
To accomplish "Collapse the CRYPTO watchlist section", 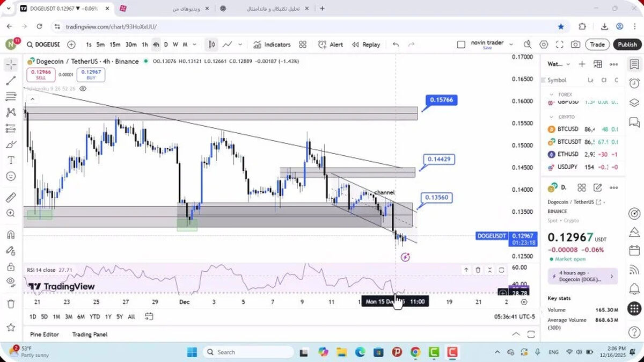I will pyautogui.click(x=552, y=117).
